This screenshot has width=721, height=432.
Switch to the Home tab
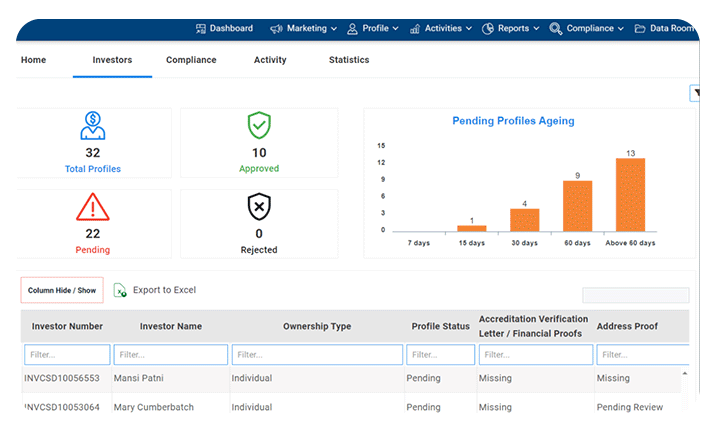coord(34,60)
